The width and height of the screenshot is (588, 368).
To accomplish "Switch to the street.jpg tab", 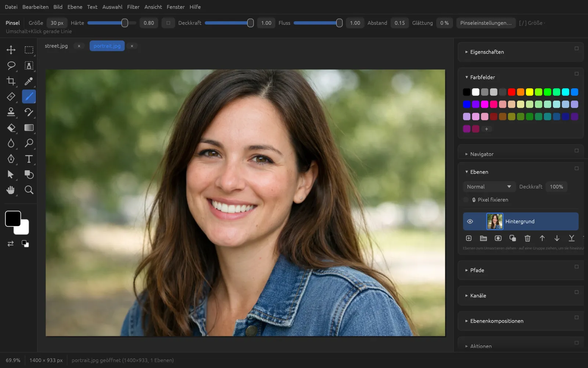I will coord(56,46).
